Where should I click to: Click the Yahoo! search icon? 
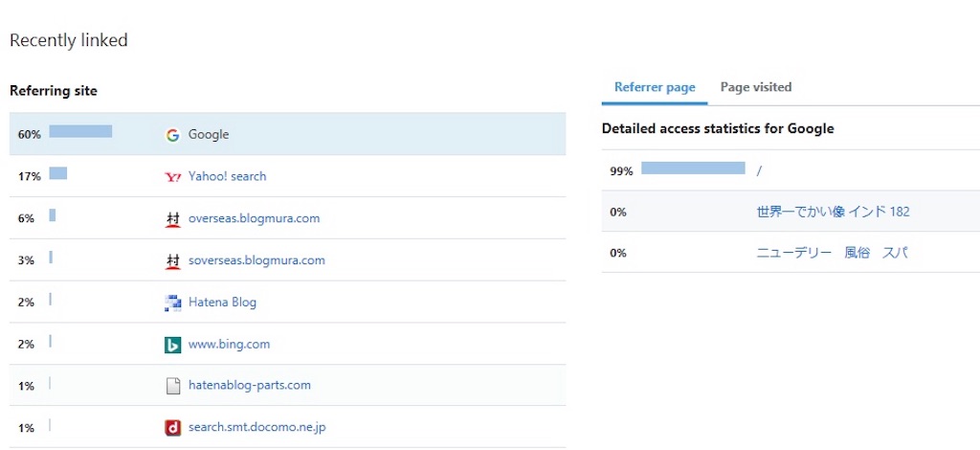pyautogui.click(x=172, y=177)
